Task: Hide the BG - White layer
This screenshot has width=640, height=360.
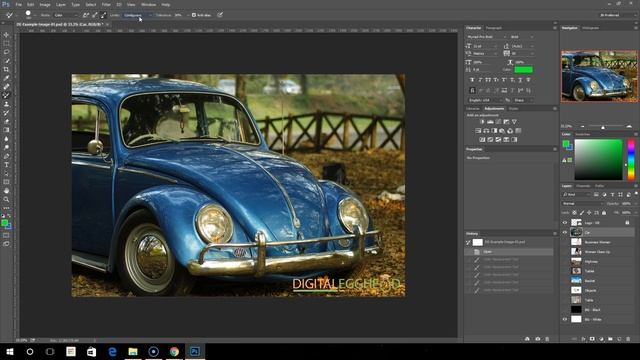Action: coord(565,319)
